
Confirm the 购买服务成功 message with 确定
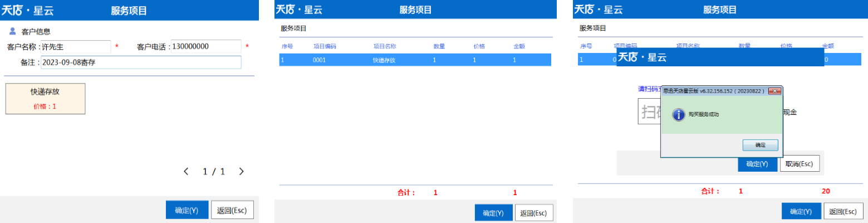(760, 145)
